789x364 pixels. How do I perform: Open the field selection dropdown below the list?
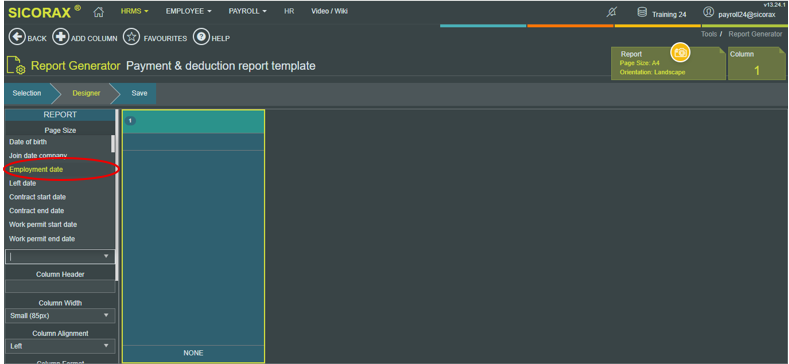coord(60,256)
